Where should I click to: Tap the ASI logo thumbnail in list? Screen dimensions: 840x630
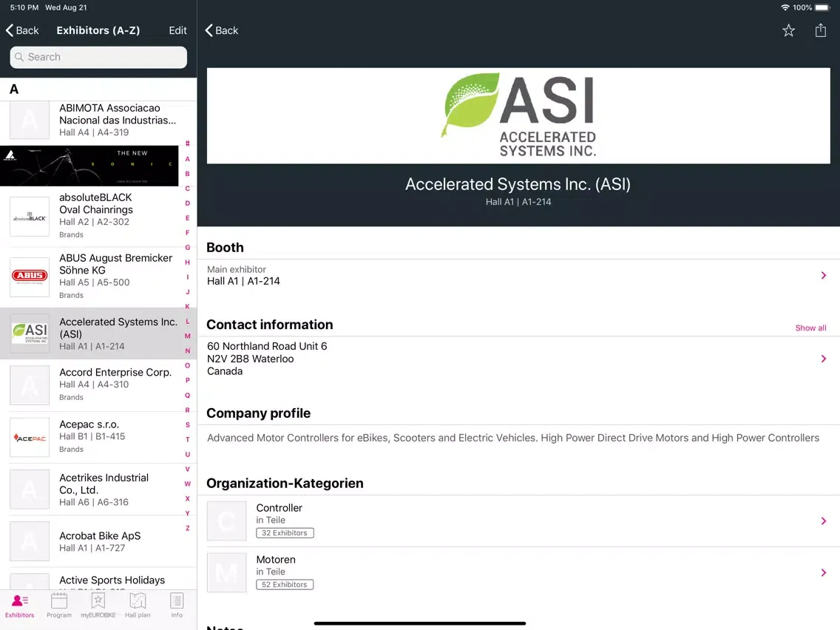click(x=30, y=333)
